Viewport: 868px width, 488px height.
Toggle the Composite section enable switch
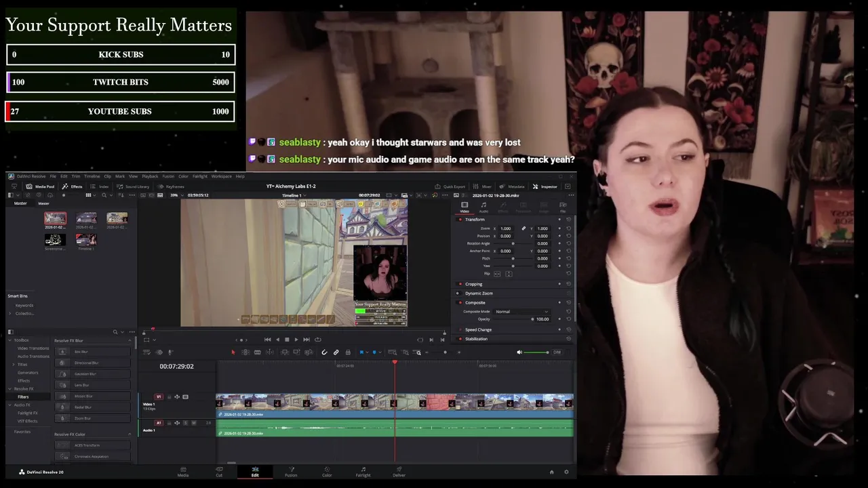click(460, 302)
